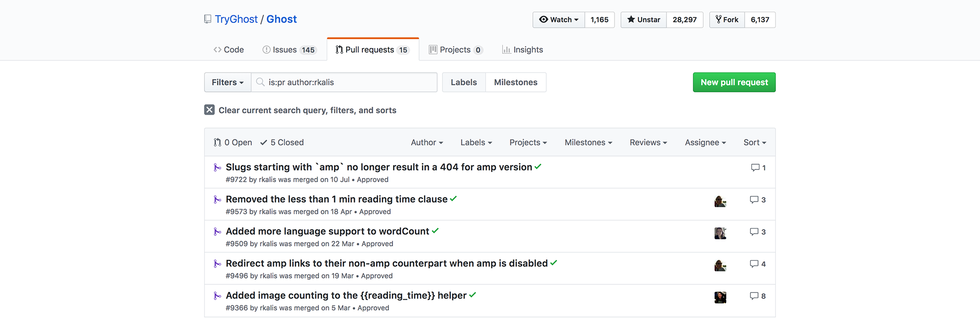Viewport: 980px width, 322px height.
Task: Open PR 'Slugs starting with amp no longer 404'
Action: (x=379, y=167)
